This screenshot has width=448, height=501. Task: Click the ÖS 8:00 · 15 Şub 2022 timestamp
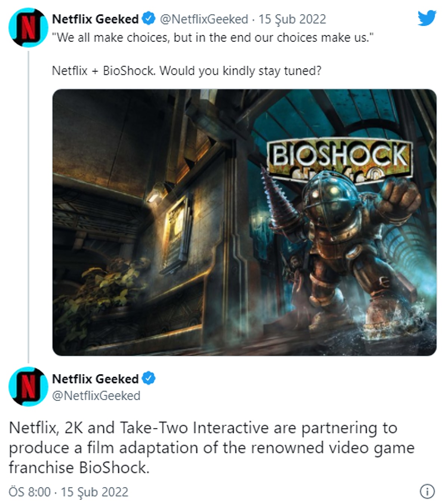coord(68,492)
